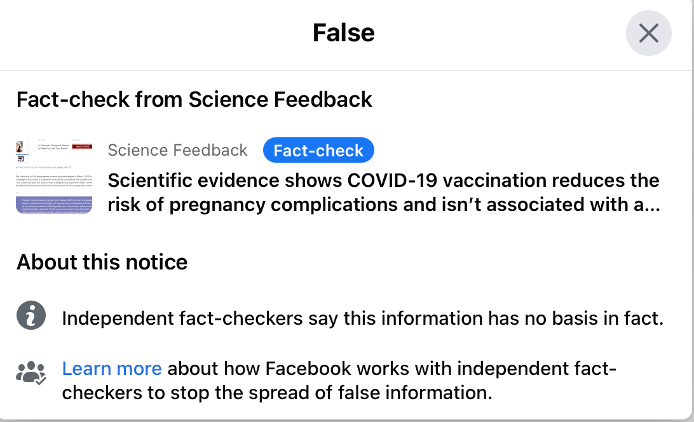The image size is (694, 422).
Task: Click the purple highlighted block in thumbnail
Action: click(x=55, y=202)
